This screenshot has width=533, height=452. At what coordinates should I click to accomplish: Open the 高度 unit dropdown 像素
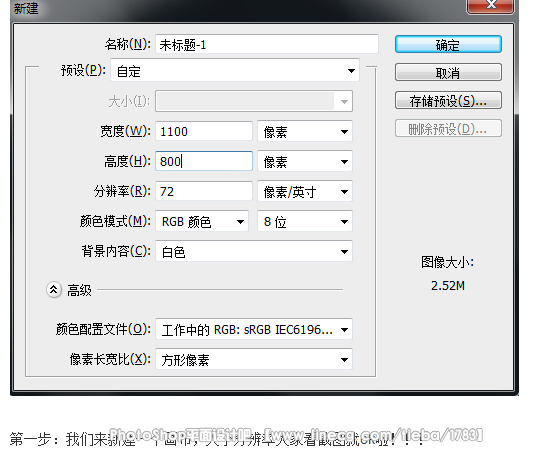(x=305, y=161)
